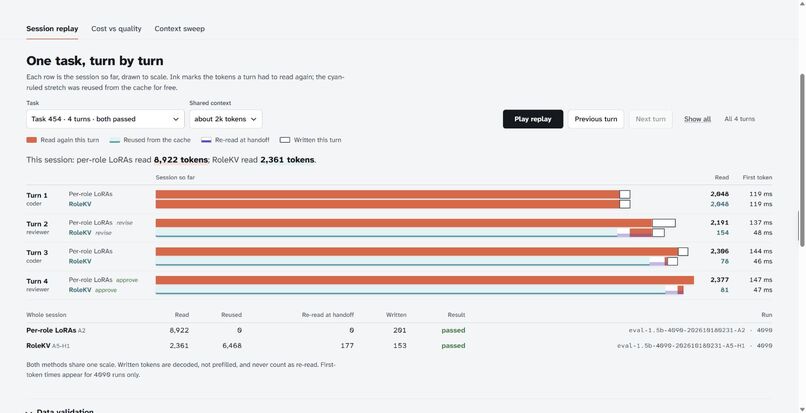The width and height of the screenshot is (806, 413).
Task: Open the Cost vs quality tab
Action: 116,29
